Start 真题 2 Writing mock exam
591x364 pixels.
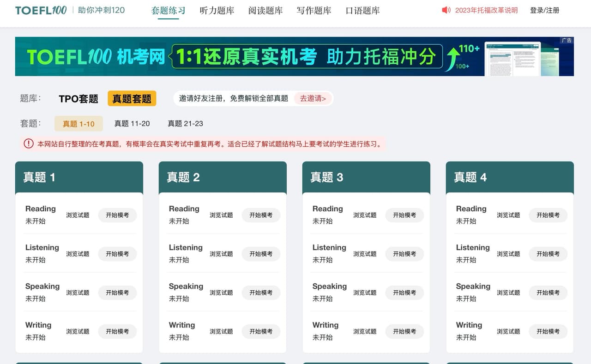[261, 331]
